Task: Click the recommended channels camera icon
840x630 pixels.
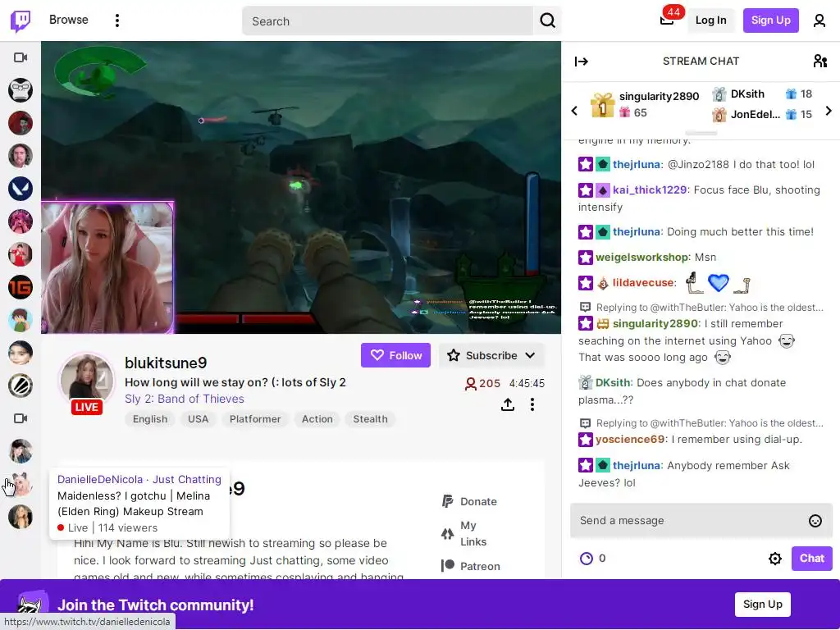Action: pyautogui.click(x=21, y=418)
